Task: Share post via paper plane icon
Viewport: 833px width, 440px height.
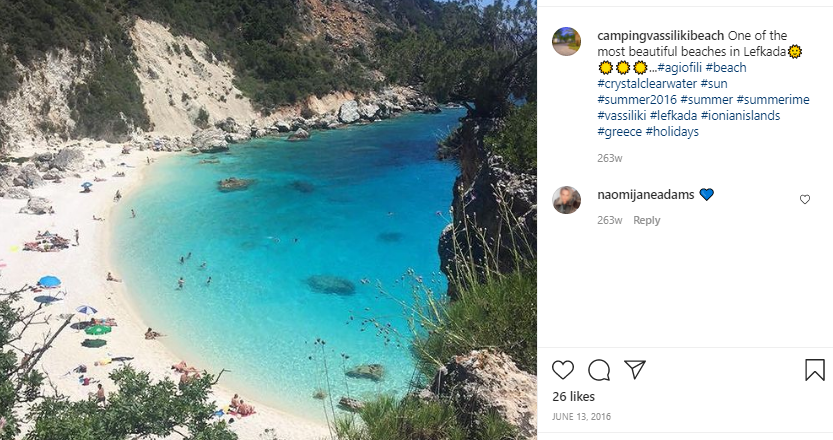Action: click(635, 370)
